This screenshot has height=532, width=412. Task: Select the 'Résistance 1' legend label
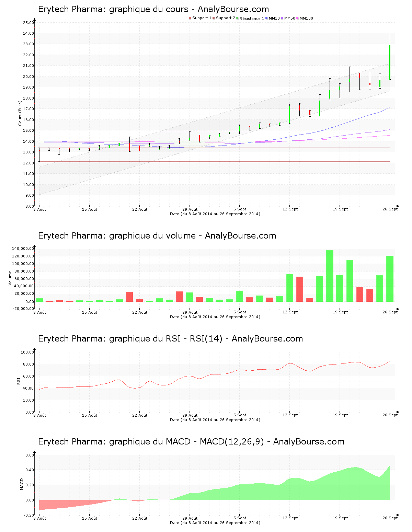click(252, 19)
